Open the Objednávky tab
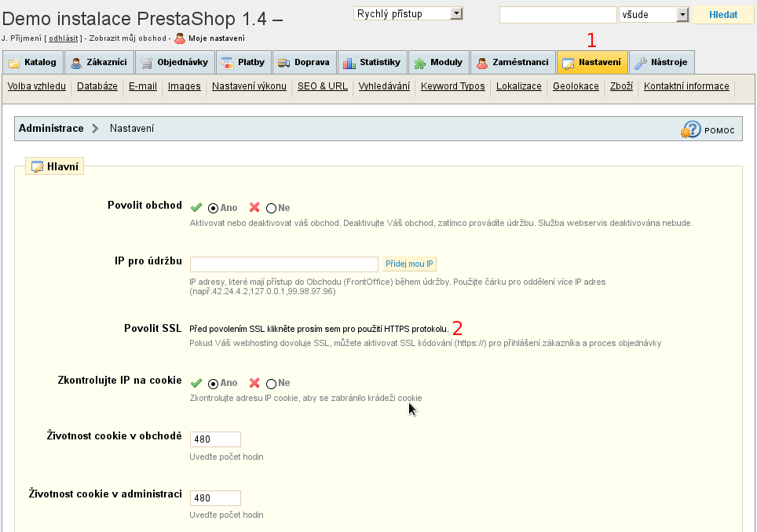This screenshot has width=757, height=532. coord(175,62)
